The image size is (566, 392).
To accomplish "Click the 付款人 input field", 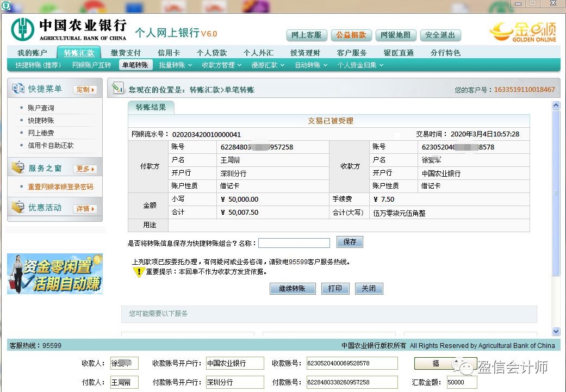I will point(124,382).
